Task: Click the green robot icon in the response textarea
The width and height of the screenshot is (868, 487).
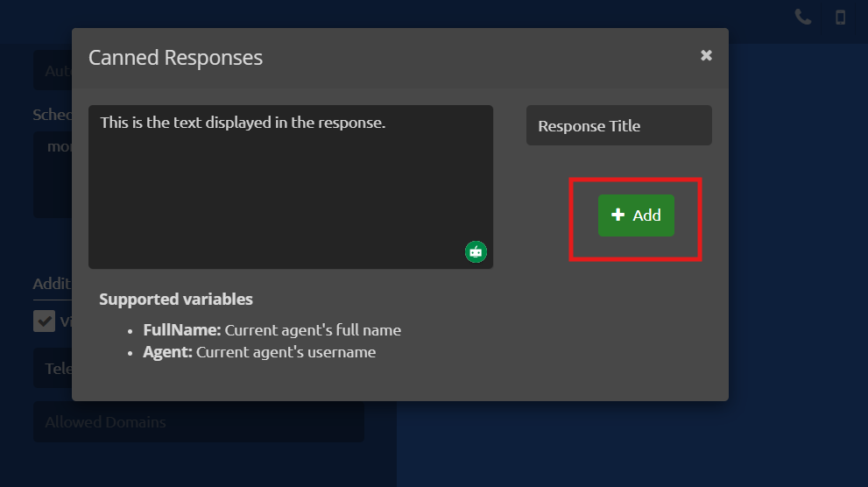Action: 476,251
